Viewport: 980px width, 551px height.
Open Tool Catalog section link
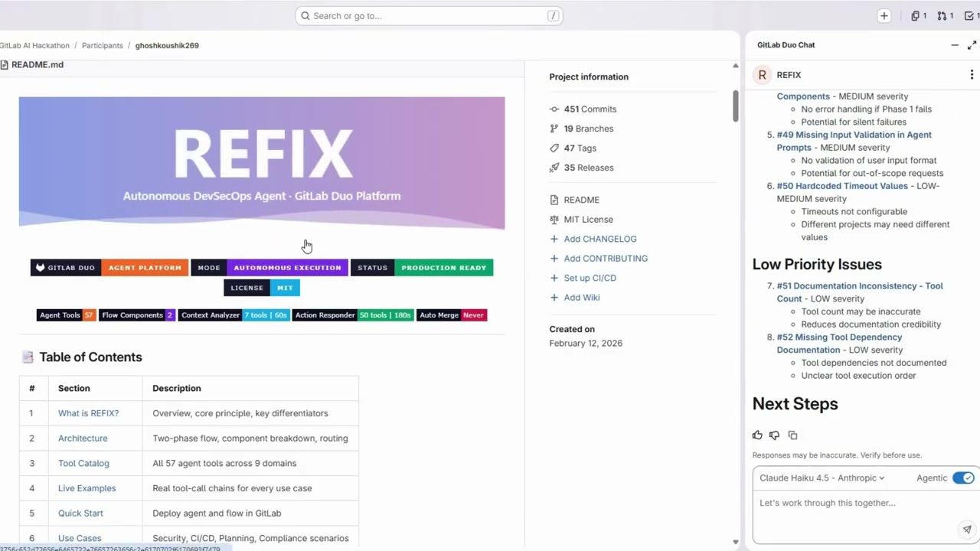83,464
